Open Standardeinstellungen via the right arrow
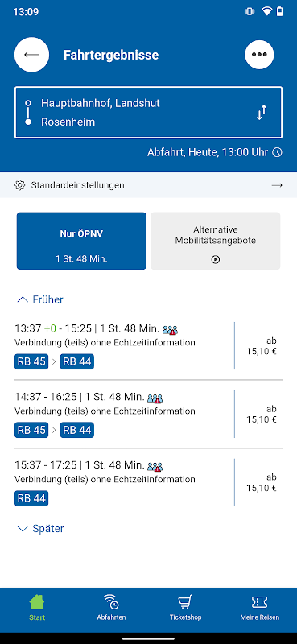 click(x=277, y=185)
